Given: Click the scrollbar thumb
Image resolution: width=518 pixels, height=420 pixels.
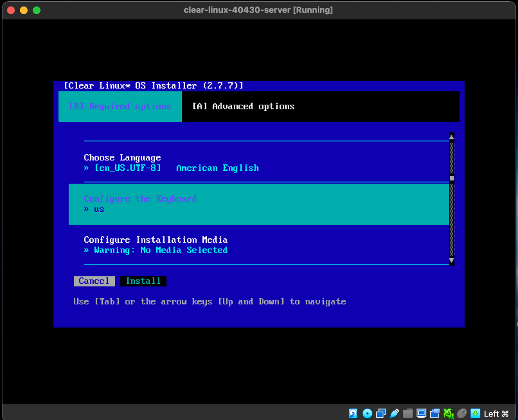Looking at the screenshot, I should 451,178.
